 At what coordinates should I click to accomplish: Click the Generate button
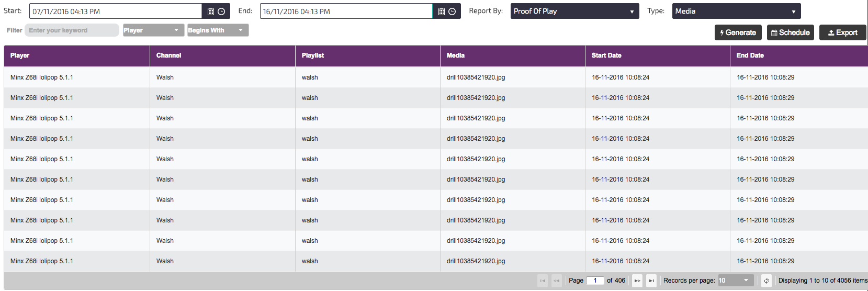click(738, 32)
